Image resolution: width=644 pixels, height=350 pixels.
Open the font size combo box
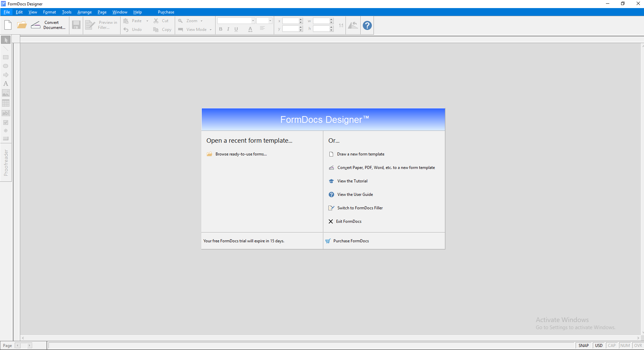pos(264,21)
